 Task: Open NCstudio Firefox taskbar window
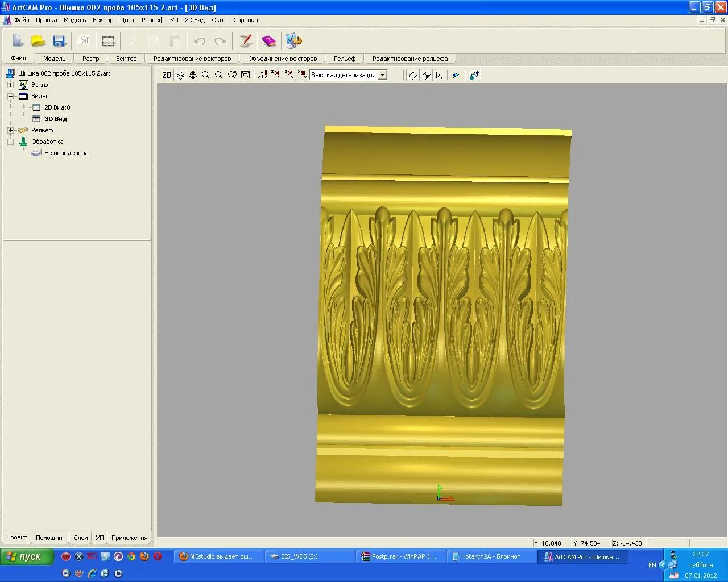click(219, 556)
